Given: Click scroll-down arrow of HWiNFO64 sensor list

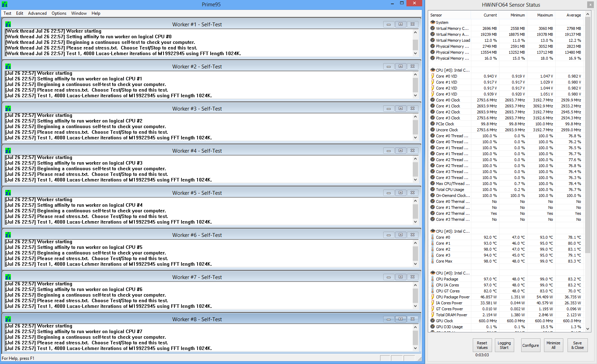Looking at the screenshot, I should coord(588,329).
